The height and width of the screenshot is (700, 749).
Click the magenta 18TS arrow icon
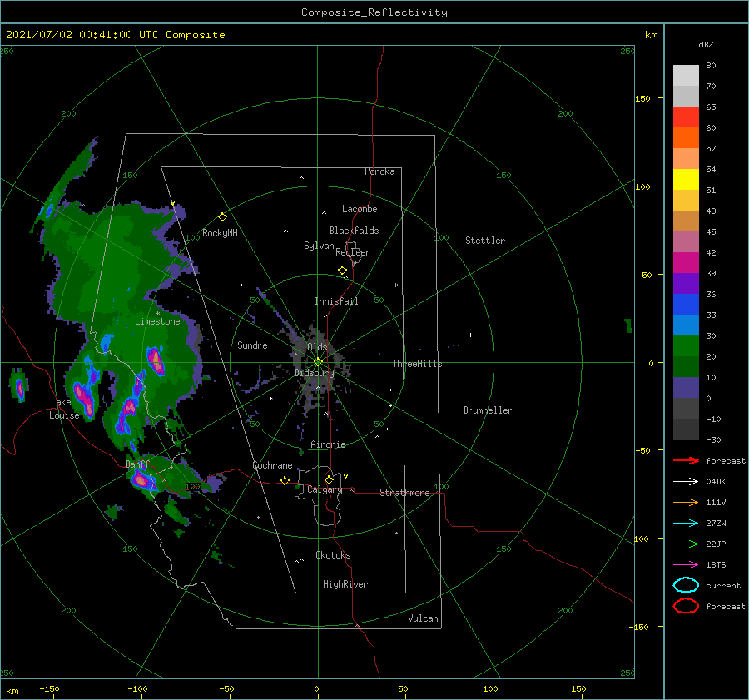tap(686, 565)
